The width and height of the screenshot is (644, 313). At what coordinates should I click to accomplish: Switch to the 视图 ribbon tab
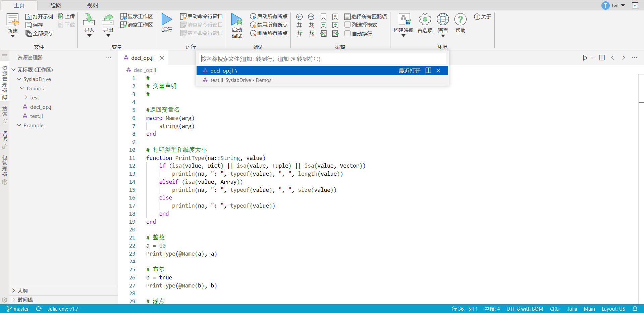pyautogui.click(x=92, y=5)
